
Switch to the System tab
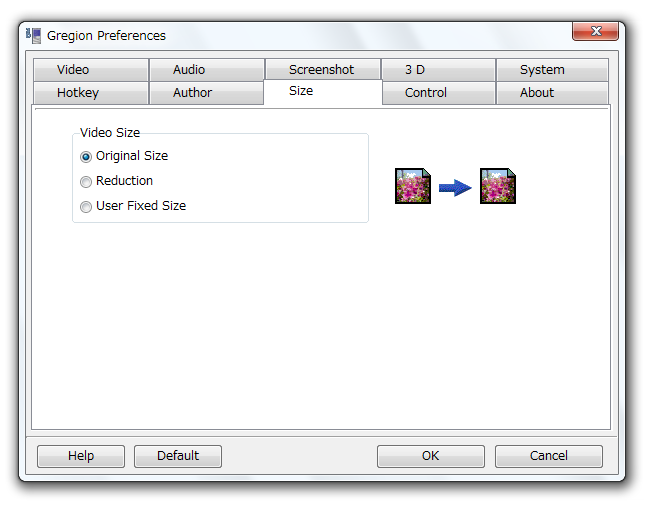pyautogui.click(x=552, y=70)
